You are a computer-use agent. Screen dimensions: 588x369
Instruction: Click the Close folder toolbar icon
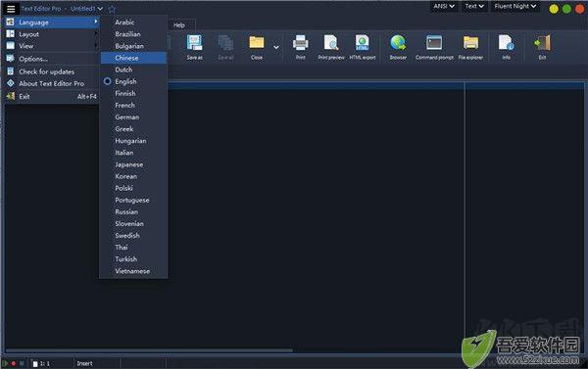tap(257, 47)
